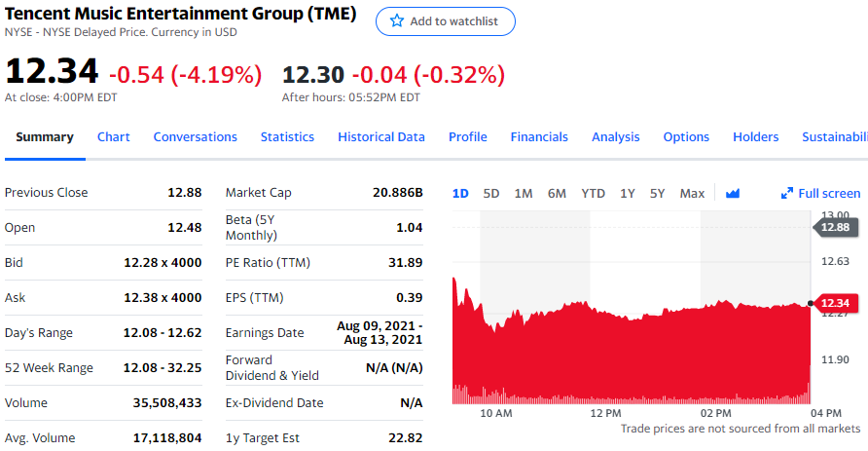Open the Sustainability tab
Screen dimensions: 868x451
point(835,136)
